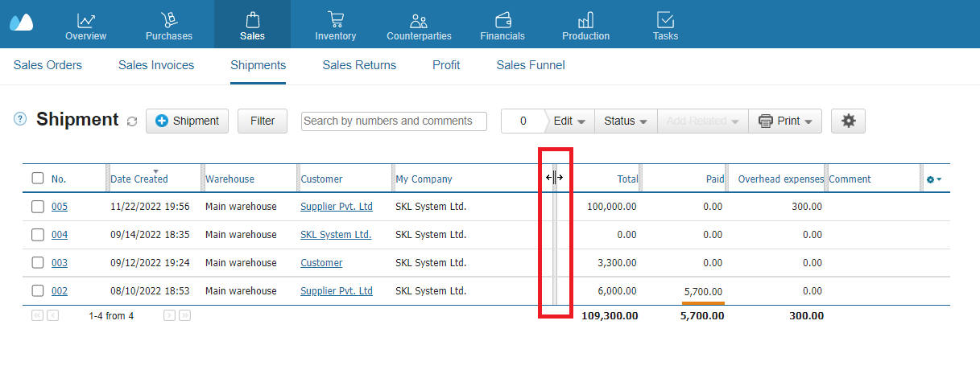The height and width of the screenshot is (370, 980).
Task: Click the No. column header
Action: pos(58,179)
